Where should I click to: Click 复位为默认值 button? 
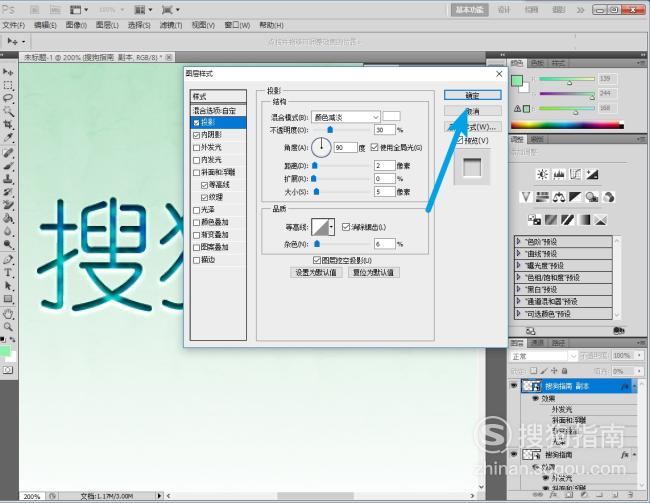click(374, 272)
